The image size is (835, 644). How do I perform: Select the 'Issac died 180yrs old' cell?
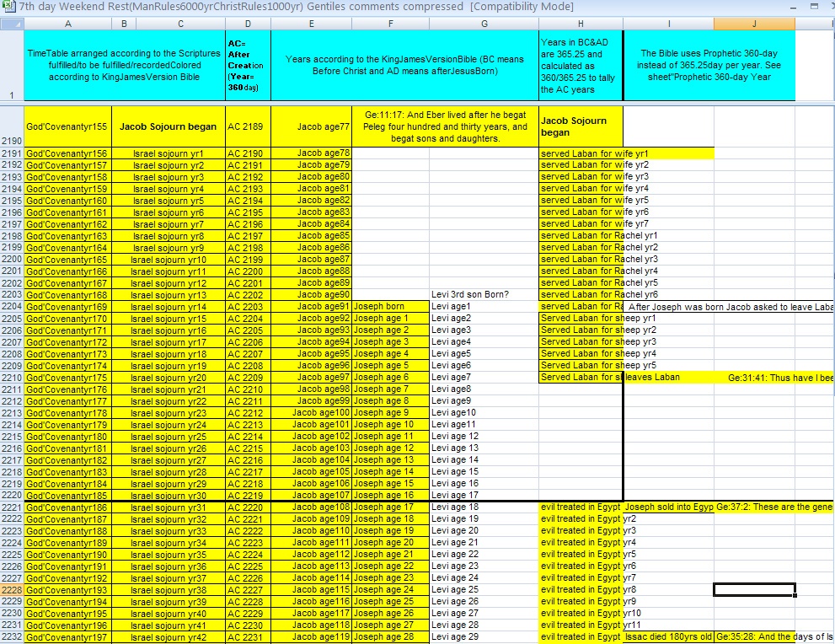[668, 636]
